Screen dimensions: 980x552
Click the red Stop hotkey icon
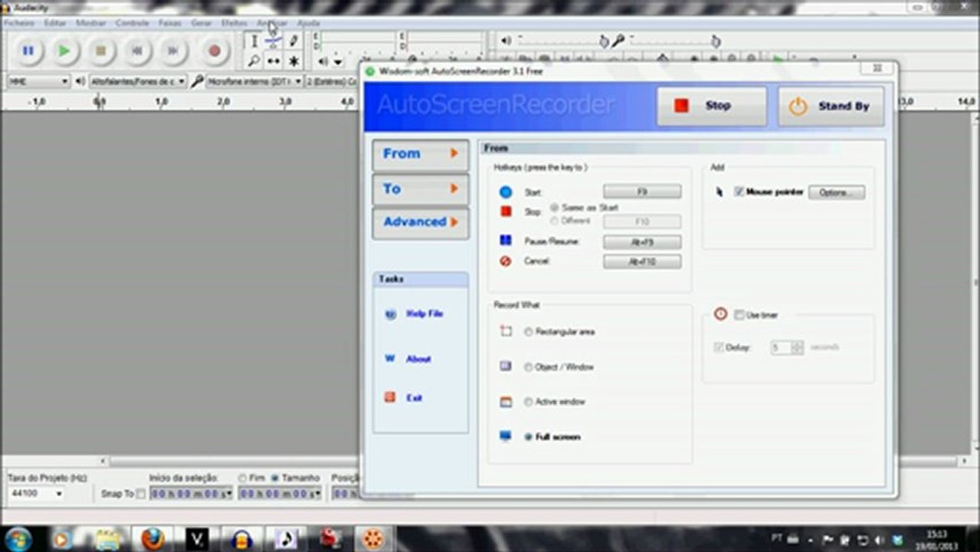[x=506, y=212]
